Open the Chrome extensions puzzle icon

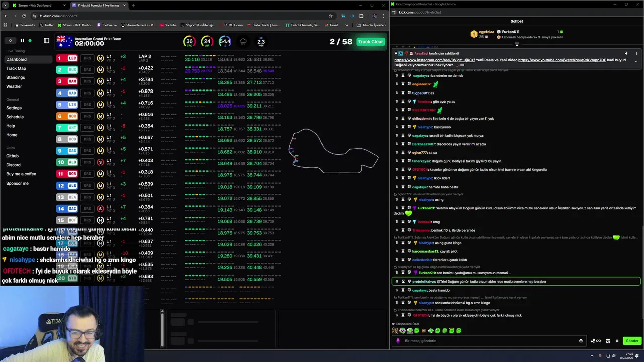pyautogui.click(x=361, y=16)
